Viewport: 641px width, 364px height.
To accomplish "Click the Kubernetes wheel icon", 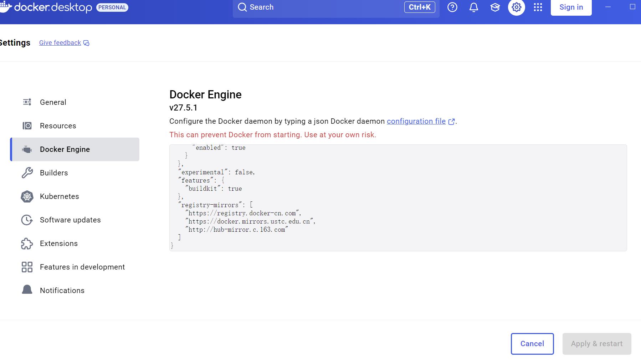I will (27, 196).
